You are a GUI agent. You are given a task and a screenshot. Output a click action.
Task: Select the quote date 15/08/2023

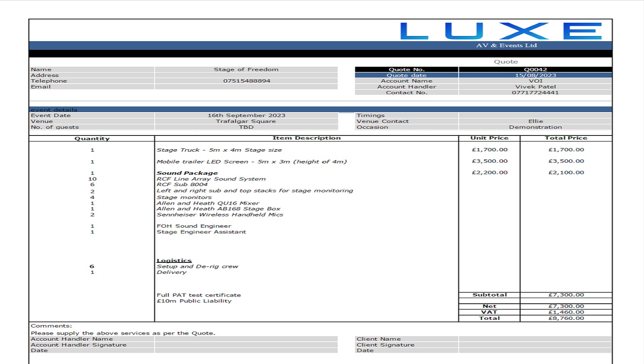[535, 75]
